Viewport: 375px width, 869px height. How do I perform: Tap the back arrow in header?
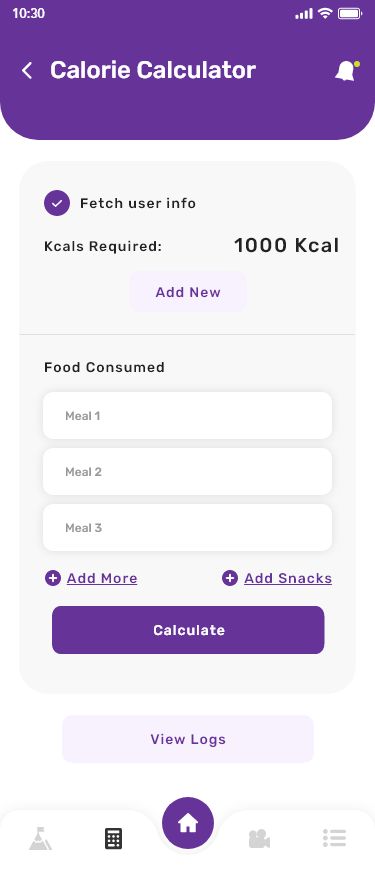[x=27, y=70]
